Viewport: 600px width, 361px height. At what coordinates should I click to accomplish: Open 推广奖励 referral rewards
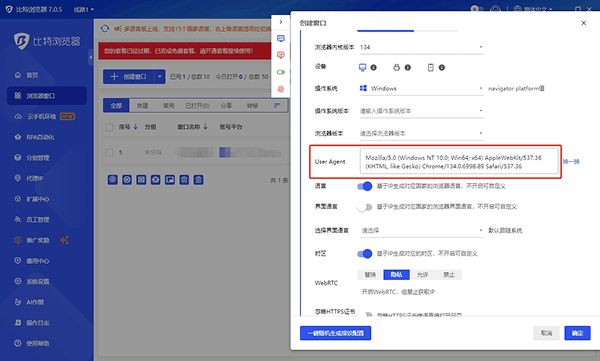click(x=32, y=240)
